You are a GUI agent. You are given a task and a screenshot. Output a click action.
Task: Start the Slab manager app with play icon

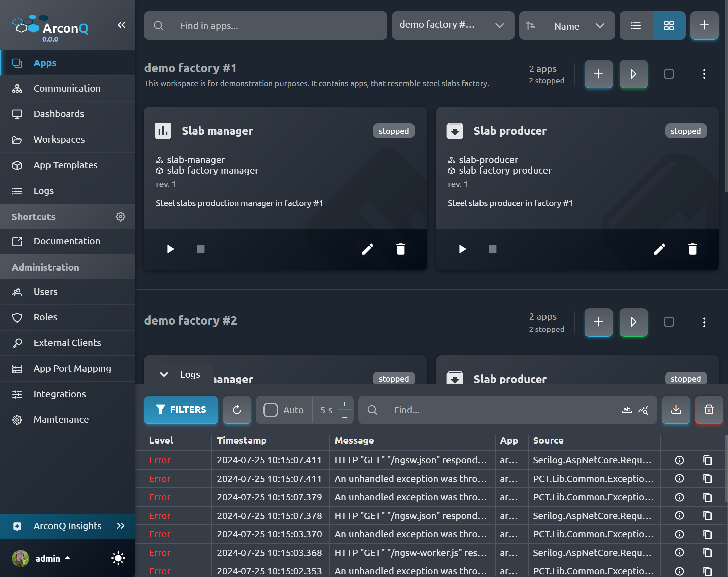[170, 249]
